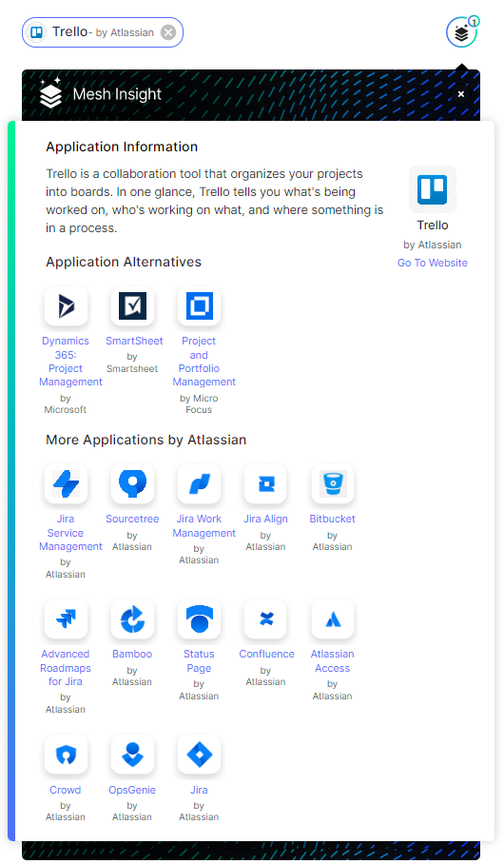Click the Jira diamond icon
The image size is (504, 864).
199,755
